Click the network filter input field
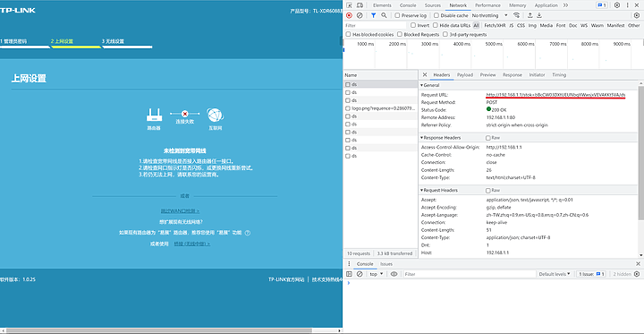Viewport: 644px width, 334px height. point(376,25)
